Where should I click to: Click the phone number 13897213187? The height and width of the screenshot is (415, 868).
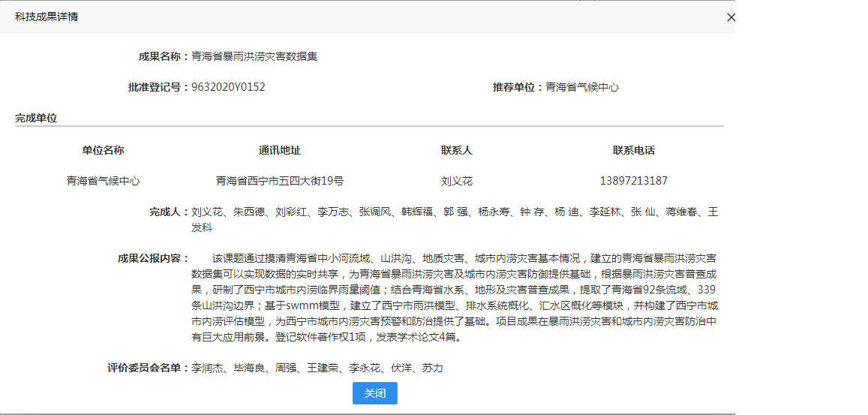point(633,181)
